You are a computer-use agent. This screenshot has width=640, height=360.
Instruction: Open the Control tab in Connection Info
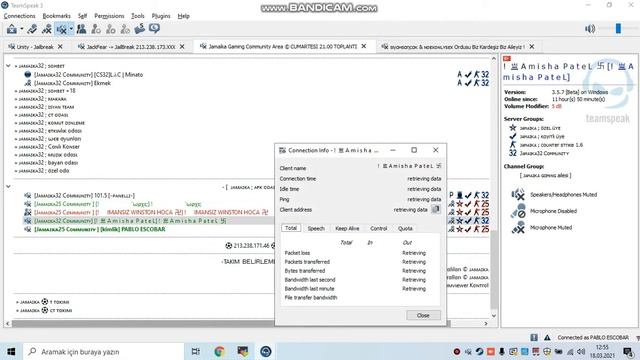click(x=378, y=229)
